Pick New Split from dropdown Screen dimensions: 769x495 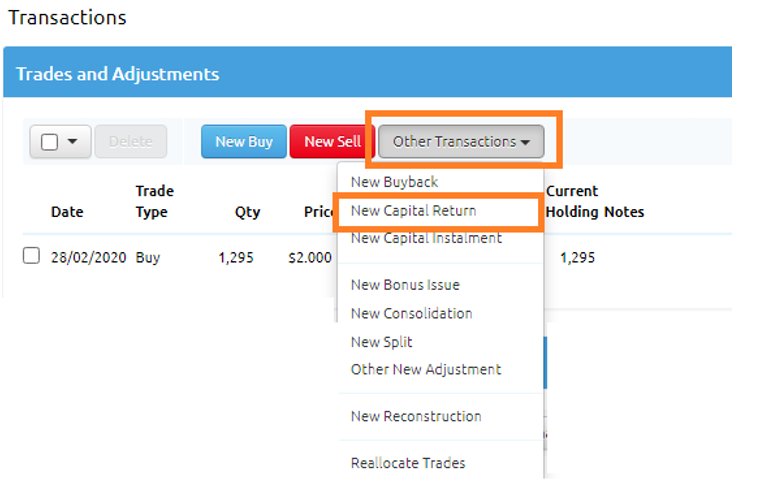click(x=381, y=342)
